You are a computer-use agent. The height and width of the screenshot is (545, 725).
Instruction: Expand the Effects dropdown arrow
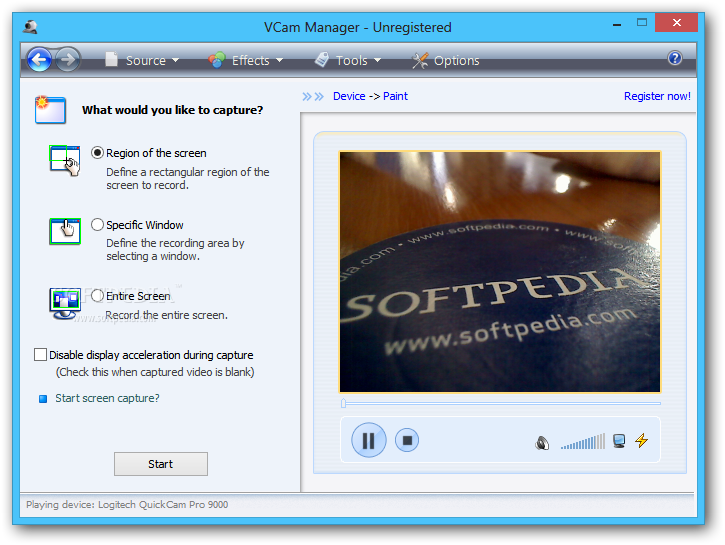pos(279,60)
